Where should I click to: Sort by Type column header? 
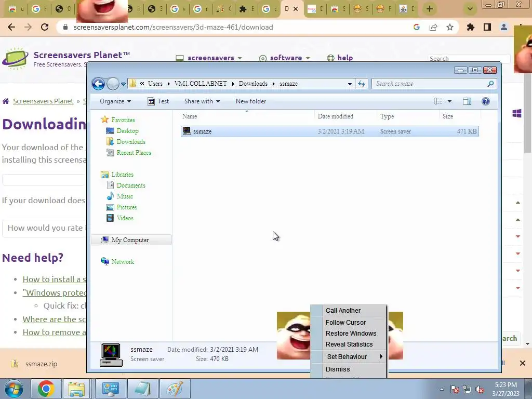click(408, 116)
